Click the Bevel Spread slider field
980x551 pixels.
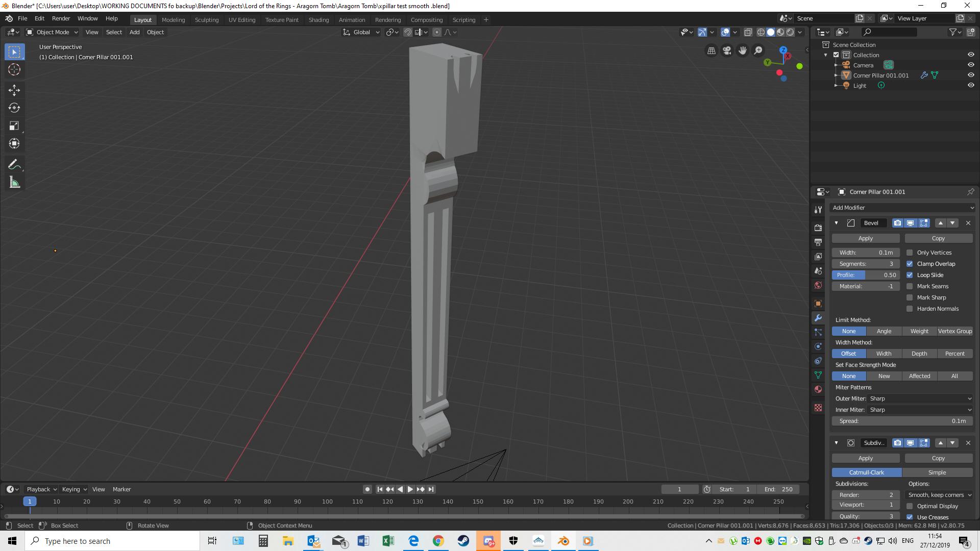(902, 421)
